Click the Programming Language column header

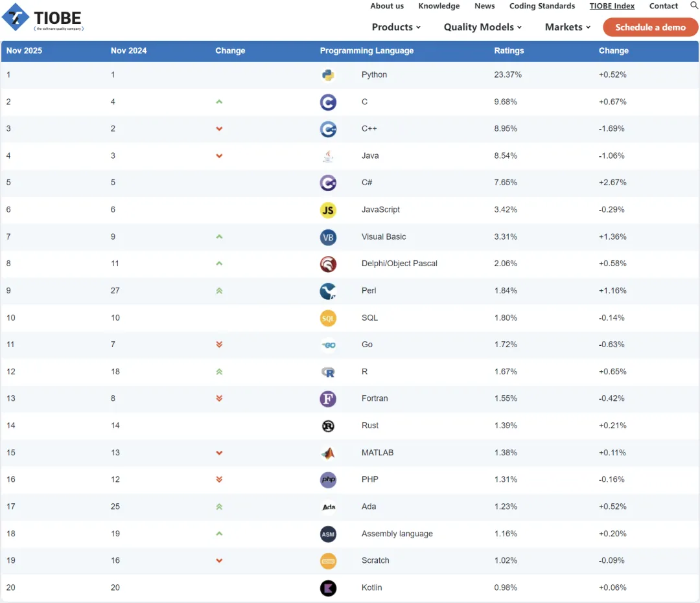click(366, 51)
